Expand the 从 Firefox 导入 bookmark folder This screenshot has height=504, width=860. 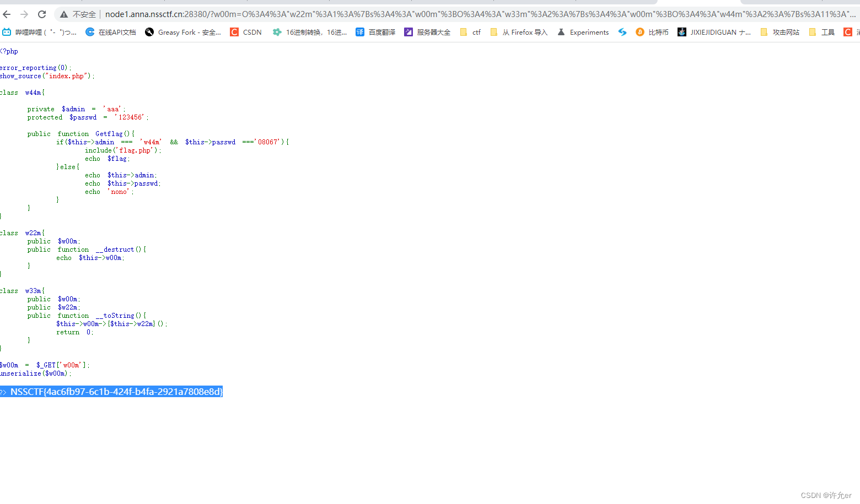tap(519, 32)
